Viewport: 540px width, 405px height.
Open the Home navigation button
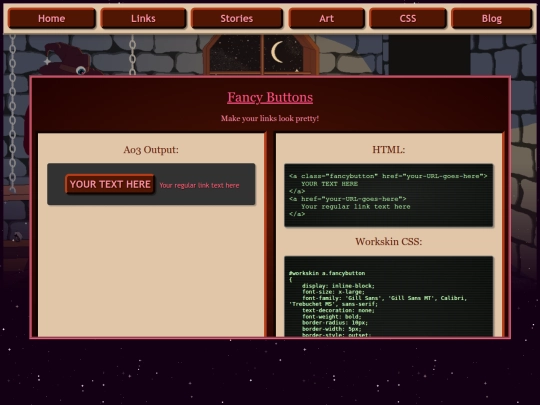click(52, 18)
